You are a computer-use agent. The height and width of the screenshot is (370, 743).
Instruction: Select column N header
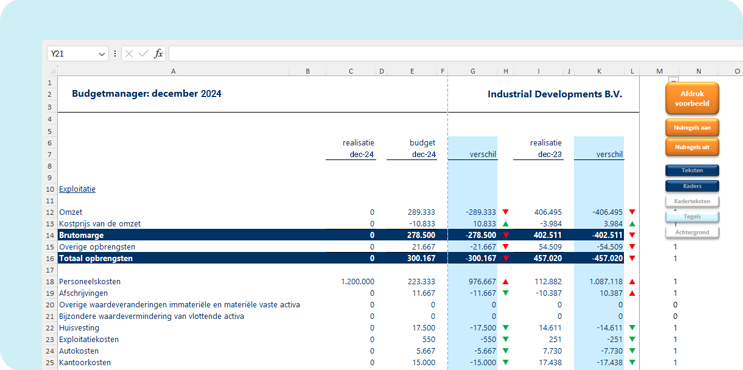698,71
